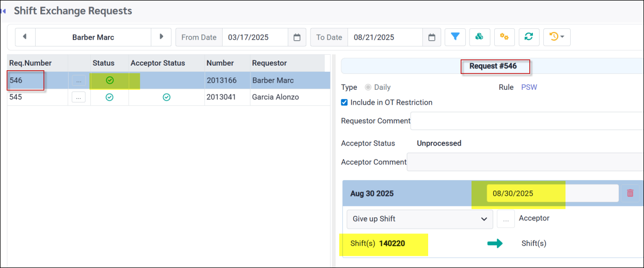Viewport: 644px width, 268px height.
Task: Sort by the Acceptor Status column header
Action: (158, 63)
